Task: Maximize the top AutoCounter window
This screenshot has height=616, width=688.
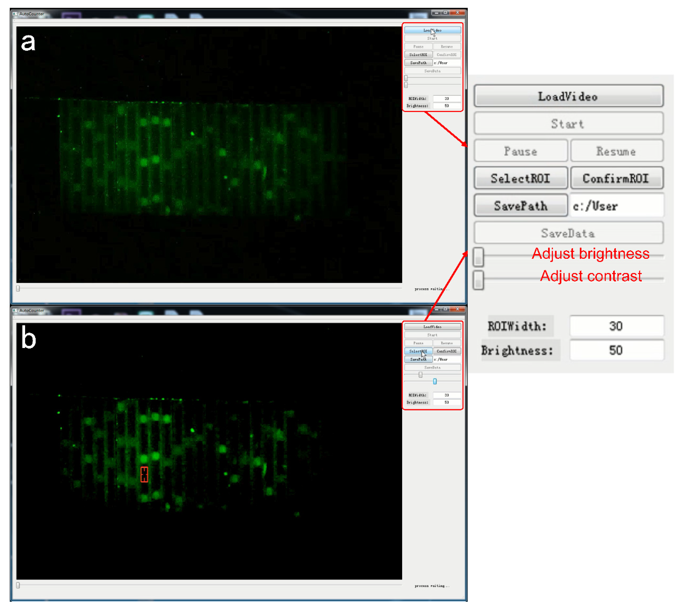Action: click(x=446, y=13)
